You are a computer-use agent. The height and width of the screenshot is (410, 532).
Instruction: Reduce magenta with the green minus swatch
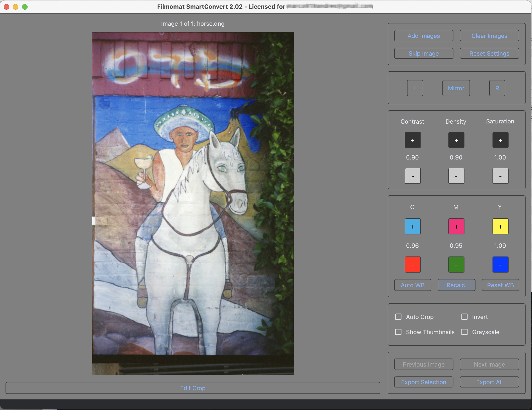456,265
